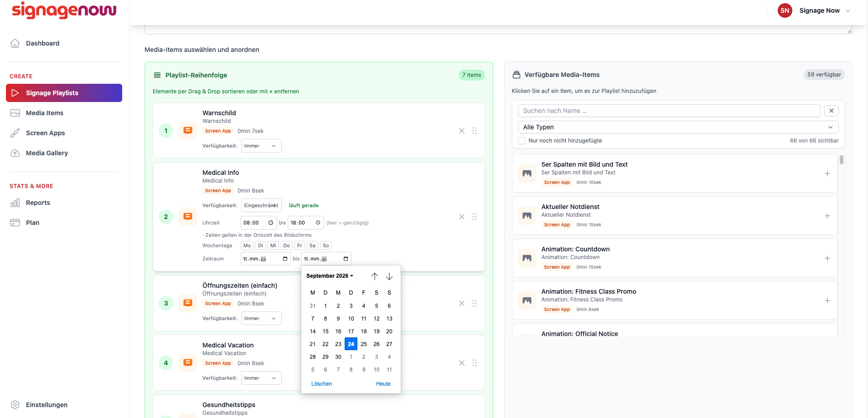Open Dashboard in sidebar

[x=64, y=43]
